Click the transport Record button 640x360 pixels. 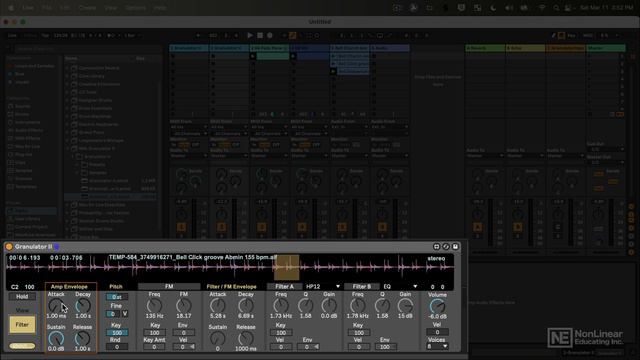coord(270,36)
